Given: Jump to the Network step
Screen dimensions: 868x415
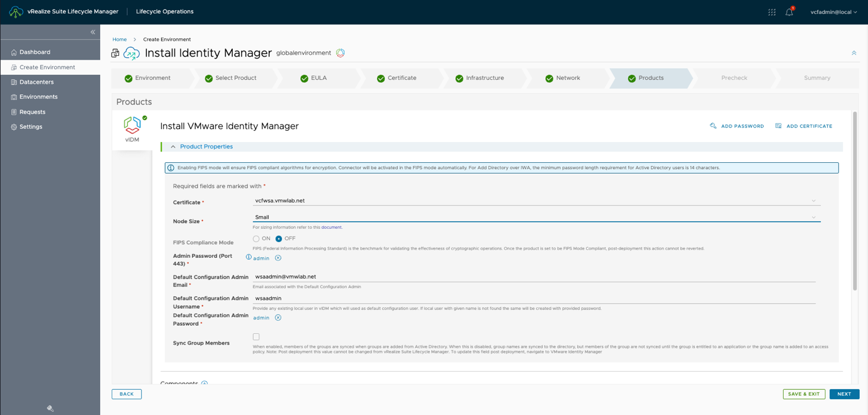Looking at the screenshot, I should point(563,78).
